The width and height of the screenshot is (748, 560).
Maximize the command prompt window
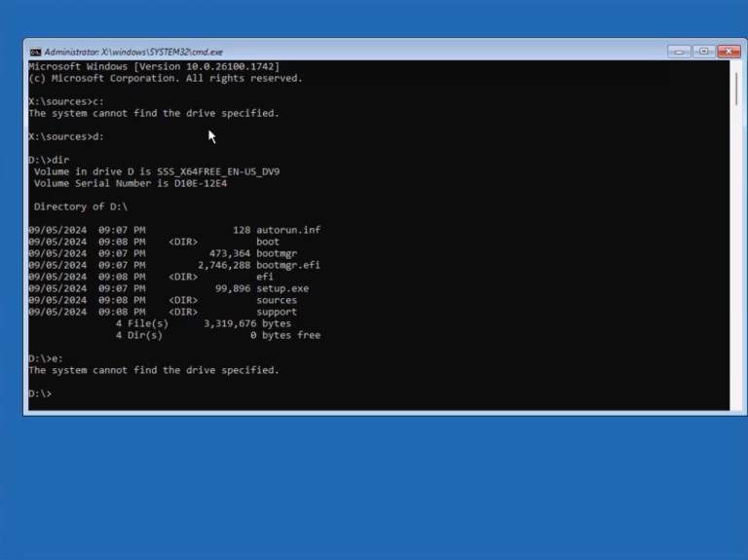point(703,52)
